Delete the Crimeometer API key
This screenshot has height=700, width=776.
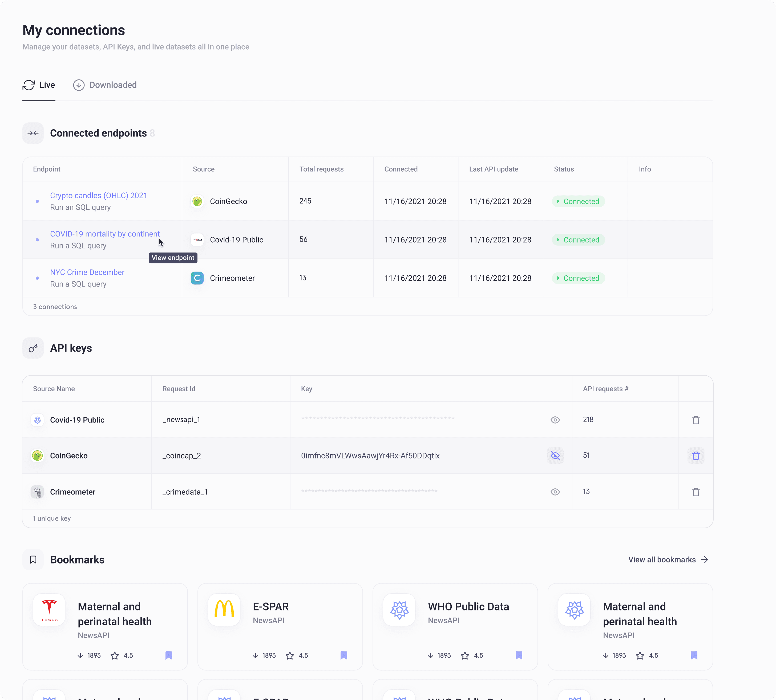coord(696,492)
